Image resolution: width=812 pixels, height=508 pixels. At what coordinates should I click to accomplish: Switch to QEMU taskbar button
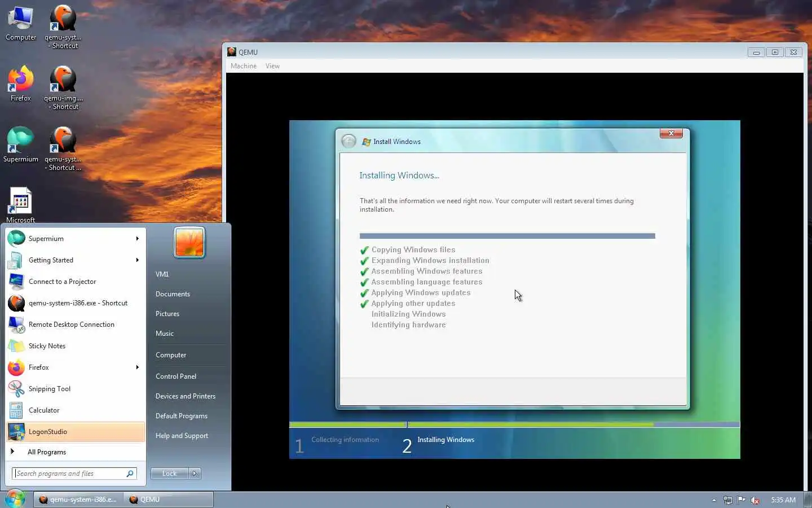tap(168, 500)
